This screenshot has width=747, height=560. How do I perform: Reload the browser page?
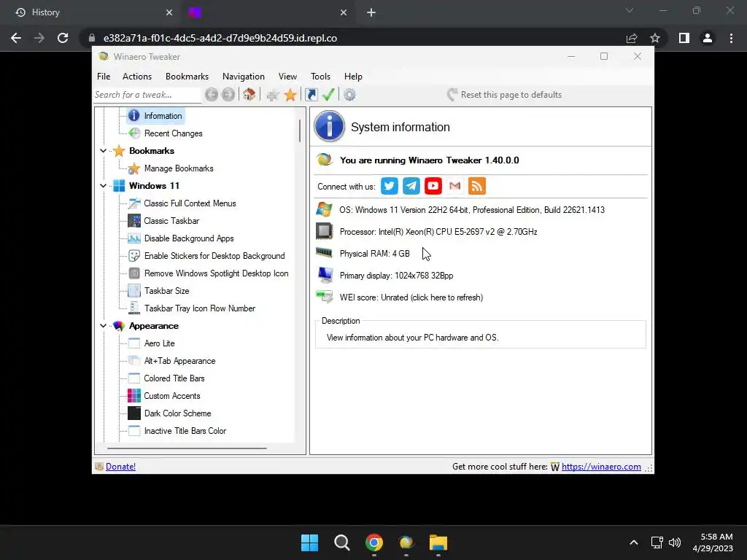pos(63,38)
